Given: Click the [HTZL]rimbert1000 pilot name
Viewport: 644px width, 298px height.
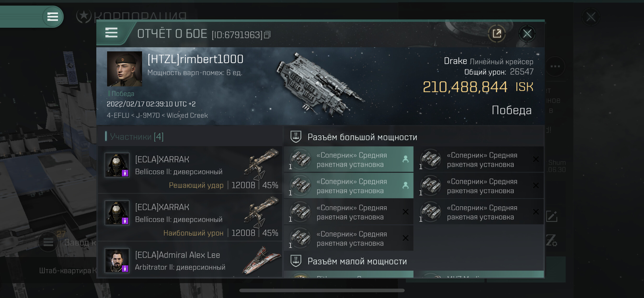Looking at the screenshot, I should click(x=195, y=59).
